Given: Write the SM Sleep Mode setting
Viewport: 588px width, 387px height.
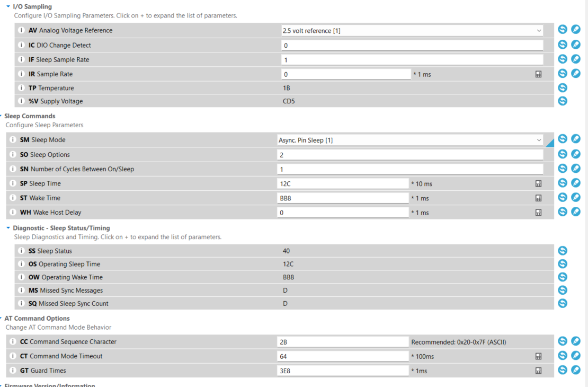Looking at the screenshot, I should 576,139.
